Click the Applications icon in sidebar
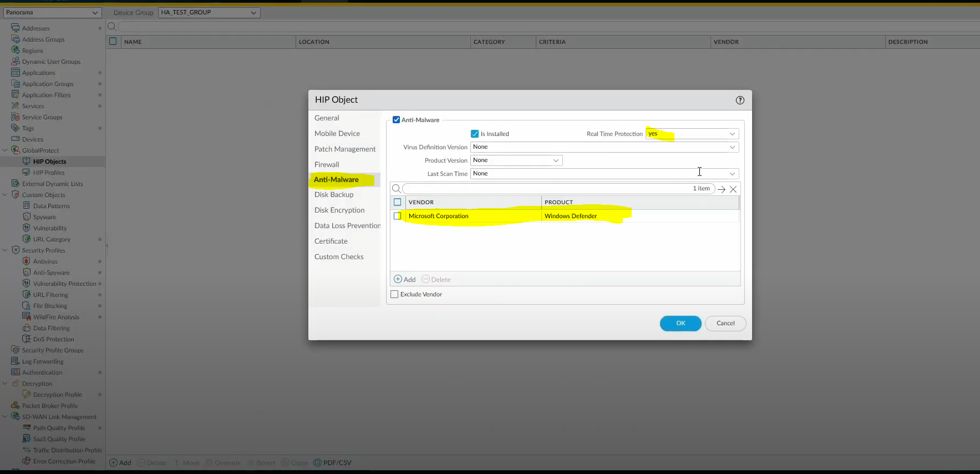This screenshot has width=980, height=474. [x=16, y=72]
